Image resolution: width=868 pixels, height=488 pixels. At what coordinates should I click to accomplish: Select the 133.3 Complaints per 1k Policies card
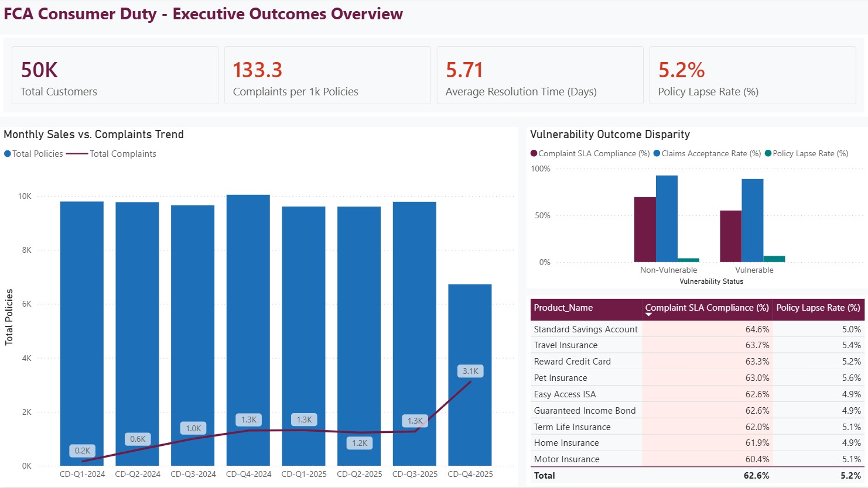tap(327, 75)
